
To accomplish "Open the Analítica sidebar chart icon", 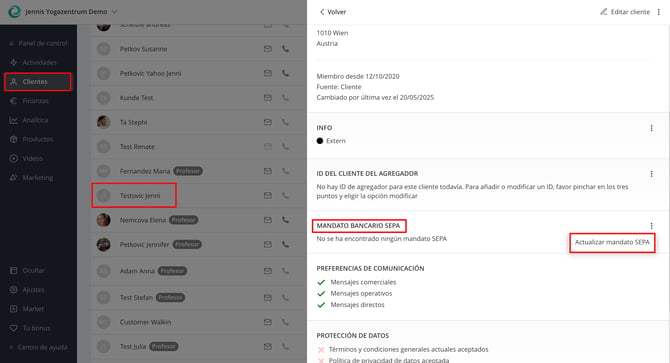I will click(x=13, y=120).
